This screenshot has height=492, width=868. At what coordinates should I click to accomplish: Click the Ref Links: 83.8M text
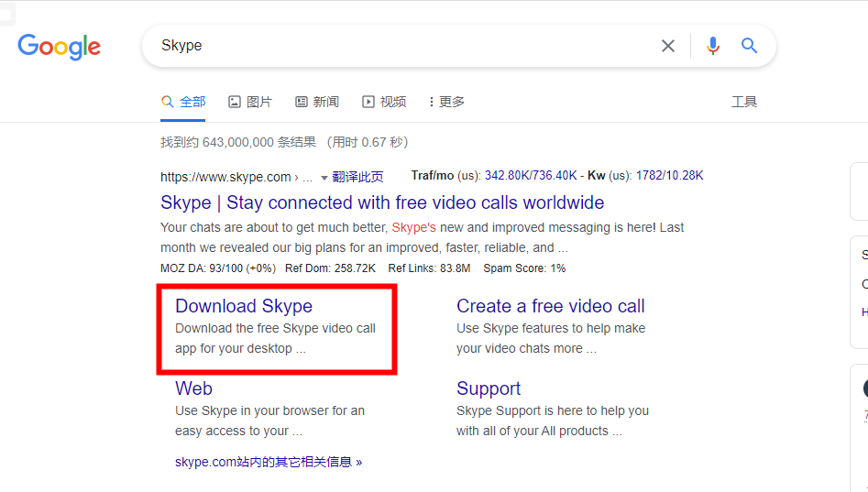(x=429, y=268)
